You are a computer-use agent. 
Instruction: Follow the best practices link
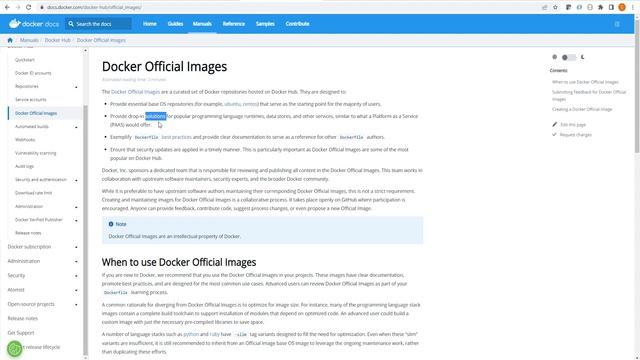pos(176,137)
